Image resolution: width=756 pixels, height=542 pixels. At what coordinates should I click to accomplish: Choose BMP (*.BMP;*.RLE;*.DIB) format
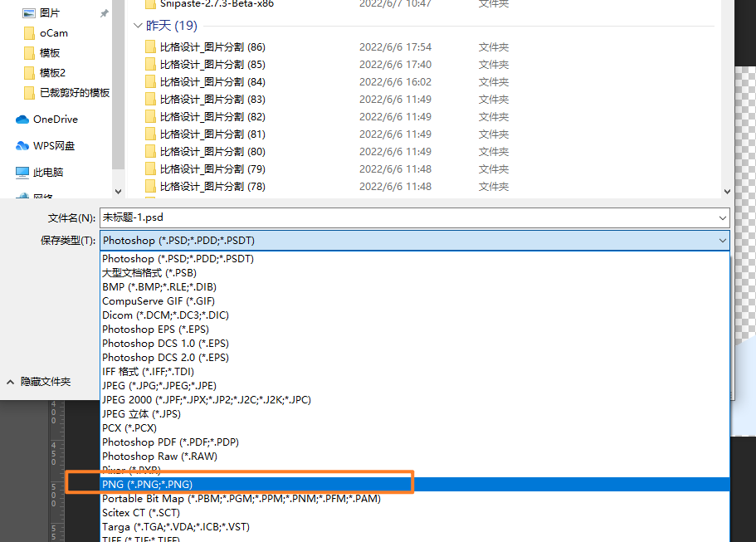coord(415,287)
